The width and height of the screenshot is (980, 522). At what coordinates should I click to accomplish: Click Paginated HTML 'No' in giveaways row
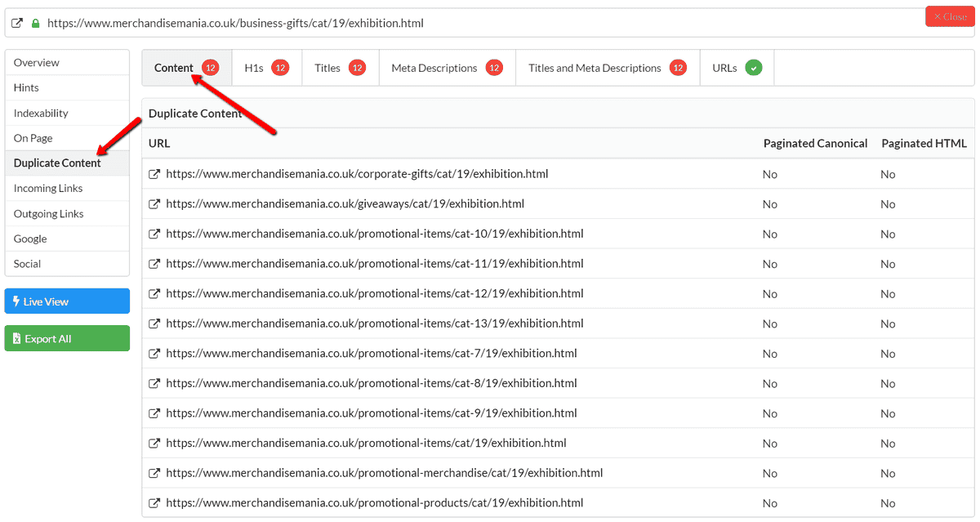click(888, 204)
